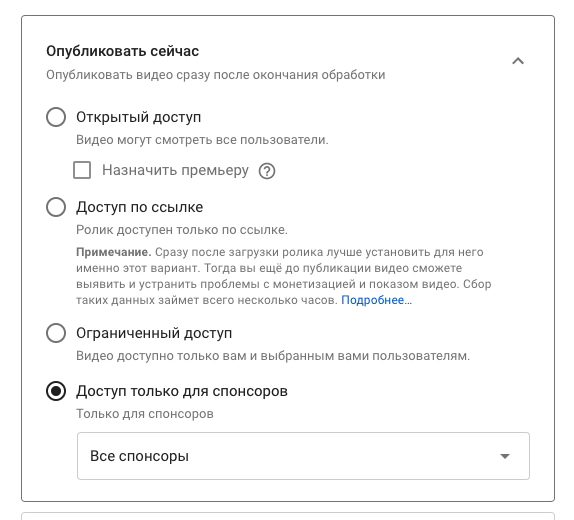Choose the "Доступ по ссылке" radio button
574x520 pixels.
[56, 207]
